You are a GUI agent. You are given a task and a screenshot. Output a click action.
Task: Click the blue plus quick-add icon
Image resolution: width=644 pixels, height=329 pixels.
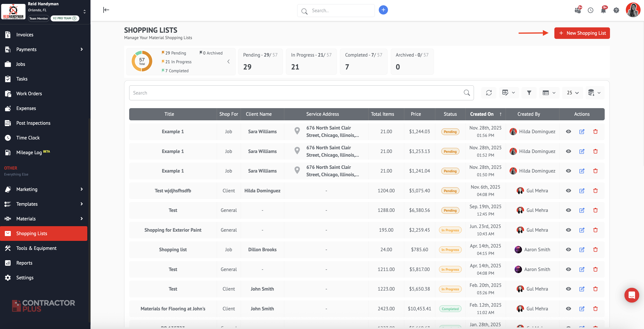[x=383, y=10]
